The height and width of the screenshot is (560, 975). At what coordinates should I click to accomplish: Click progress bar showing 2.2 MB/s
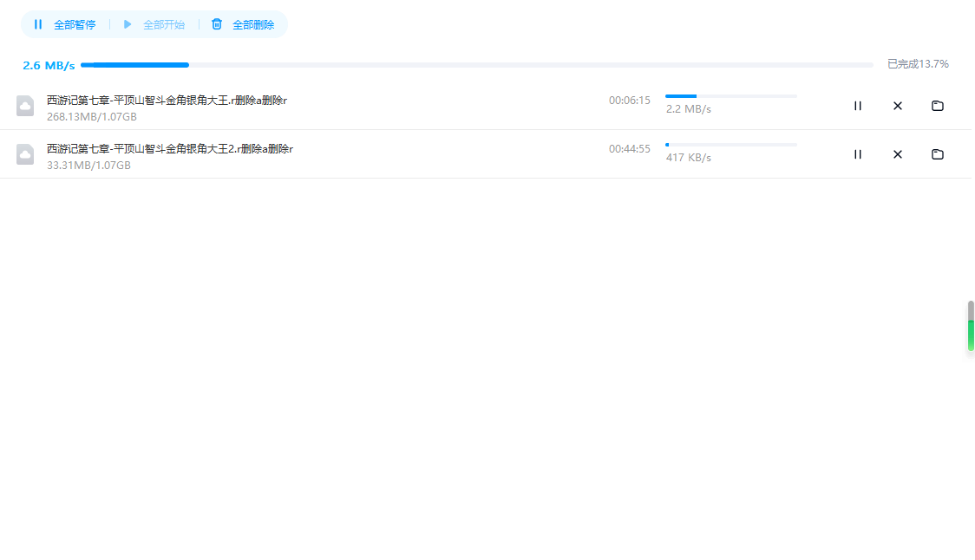click(731, 96)
